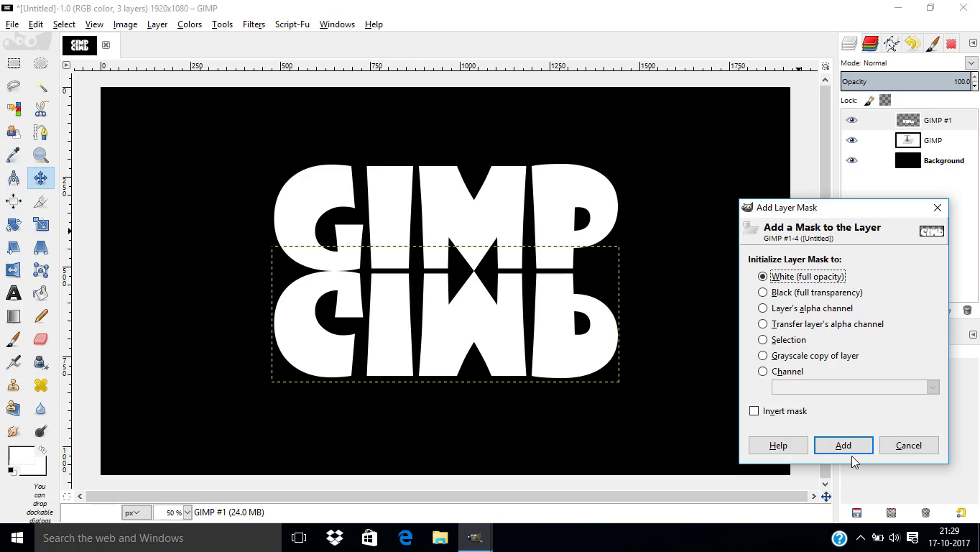Select the Clone stamp tool

point(14,385)
